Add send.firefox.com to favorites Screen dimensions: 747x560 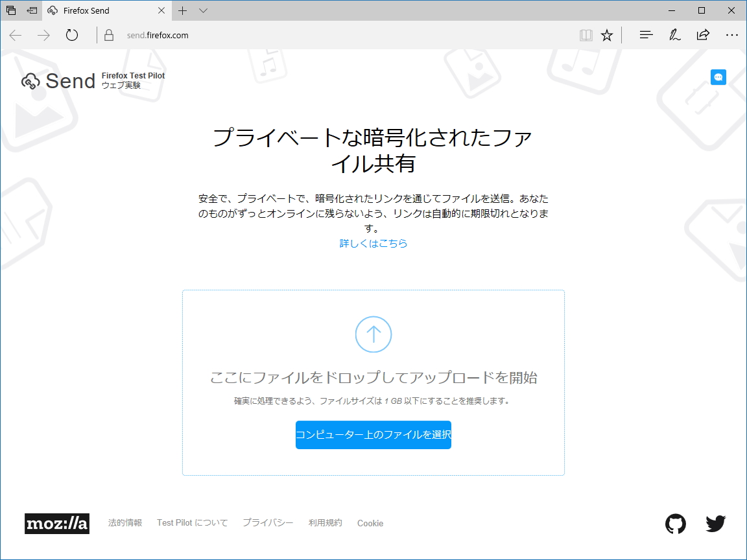point(607,35)
